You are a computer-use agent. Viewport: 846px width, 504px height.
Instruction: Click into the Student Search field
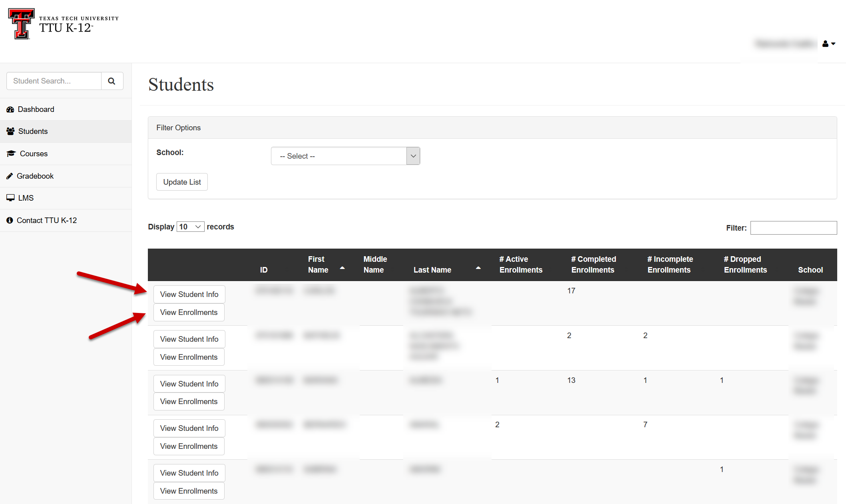[x=54, y=81]
